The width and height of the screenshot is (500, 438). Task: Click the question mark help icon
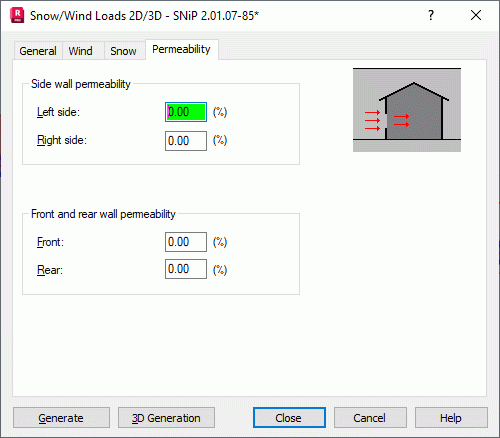tap(431, 15)
